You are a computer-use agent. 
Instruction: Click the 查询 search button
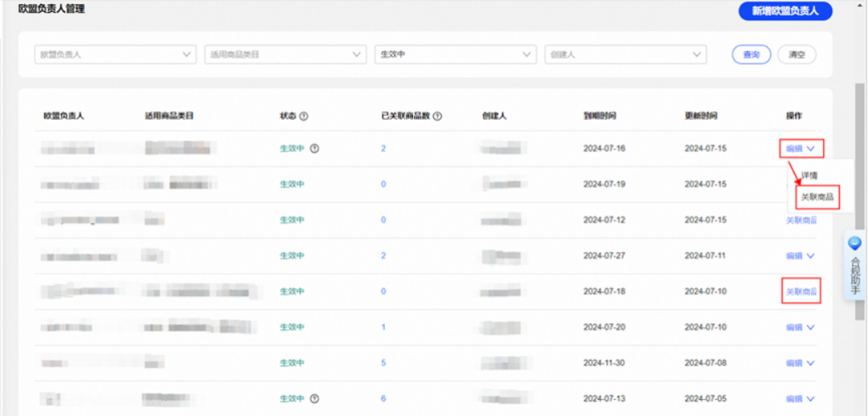[x=751, y=55]
